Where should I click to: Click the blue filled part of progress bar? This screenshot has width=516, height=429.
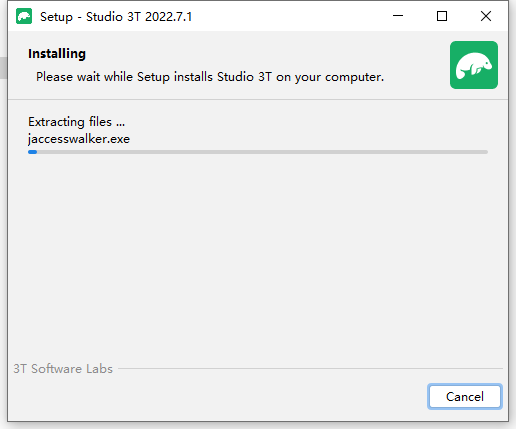coord(33,152)
